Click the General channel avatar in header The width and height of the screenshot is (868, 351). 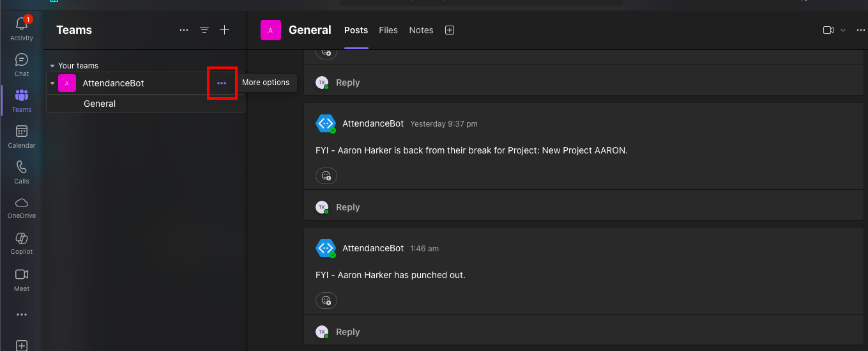coord(271,30)
